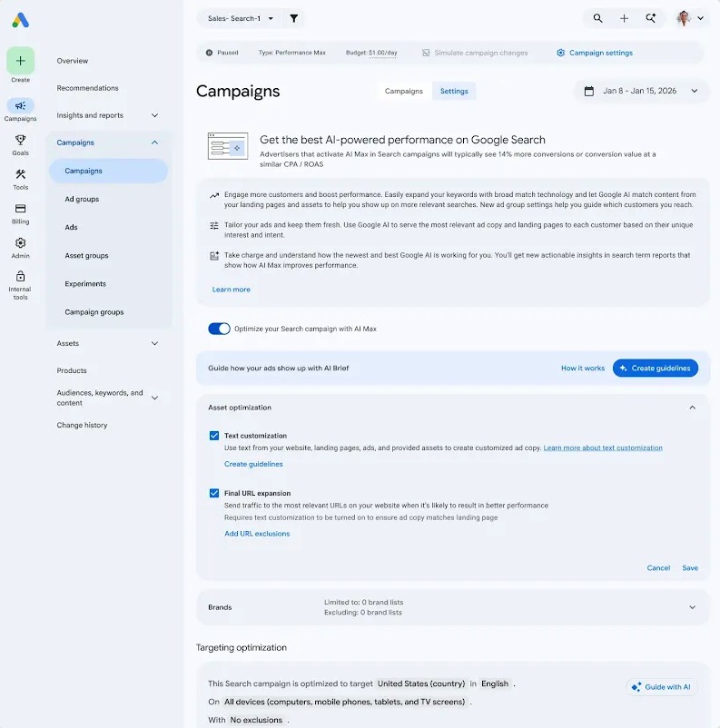Select Ad groups in sidebar
The width and height of the screenshot is (720, 728).
(82, 199)
